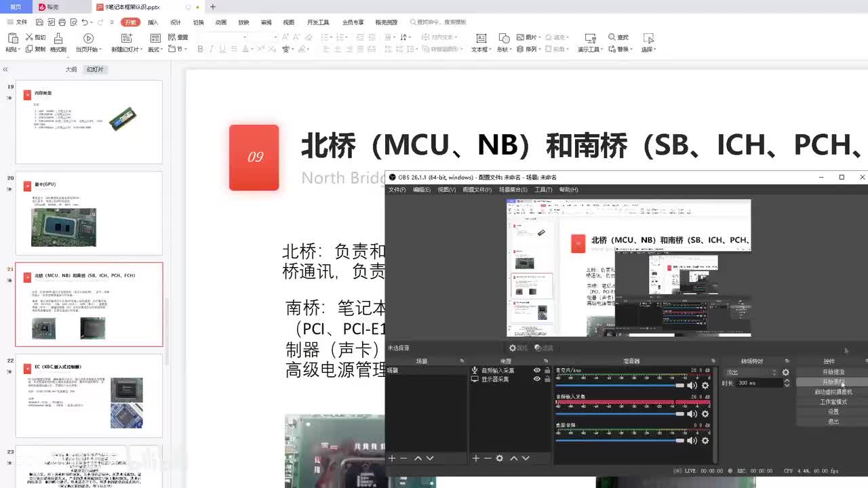Open settings gear for 麦克风/Aux mixer channel
The width and height of the screenshot is (868, 488).
coord(705,386)
